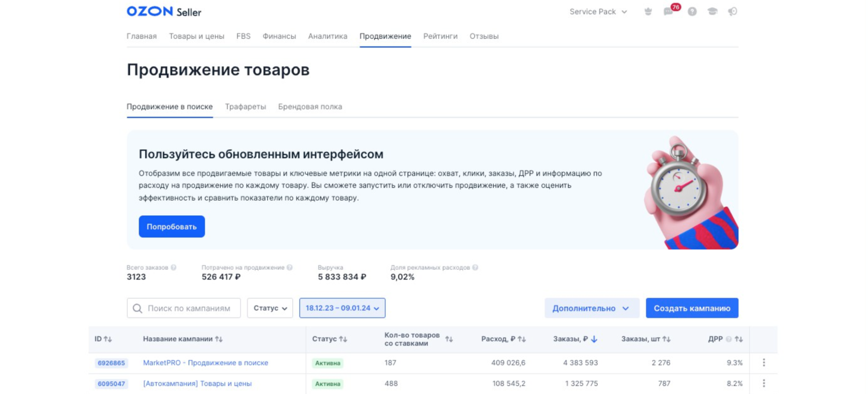This screenshot has height=394, width=868.
Task: Sort by Кол-во товаров со ставками arrows
Action: coord(449,339)
